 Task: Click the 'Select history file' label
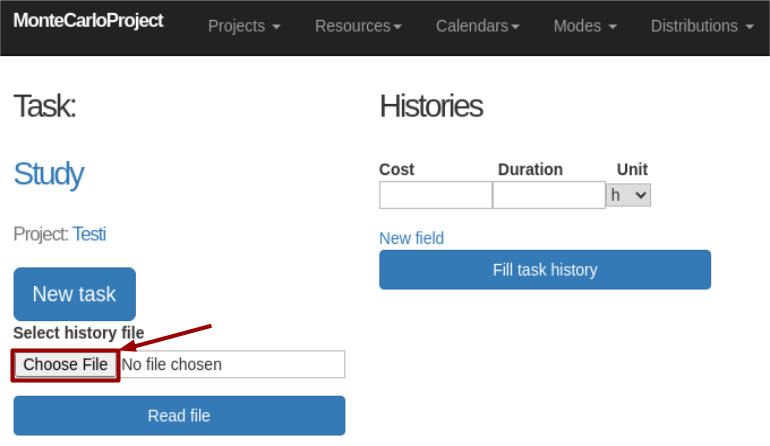pos(78,333)
